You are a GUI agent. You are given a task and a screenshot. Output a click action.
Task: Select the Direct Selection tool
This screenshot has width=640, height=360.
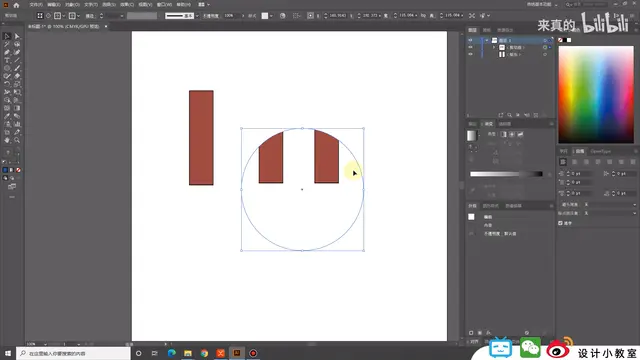17,36
